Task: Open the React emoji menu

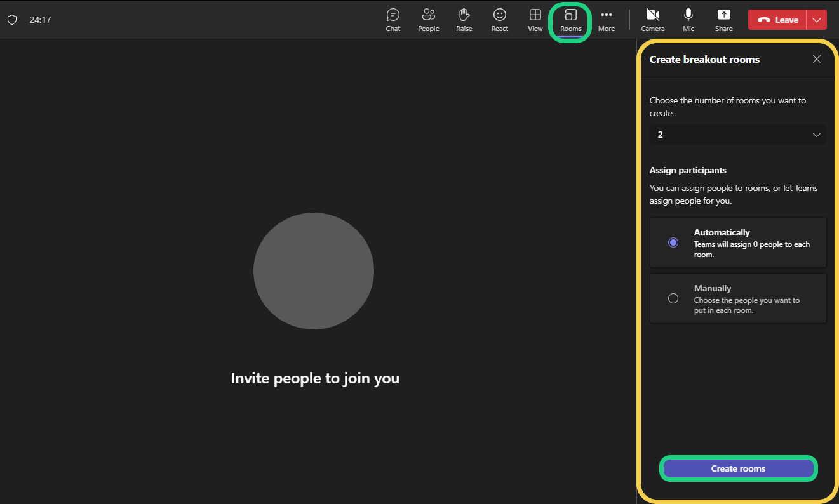Action: 500,20
